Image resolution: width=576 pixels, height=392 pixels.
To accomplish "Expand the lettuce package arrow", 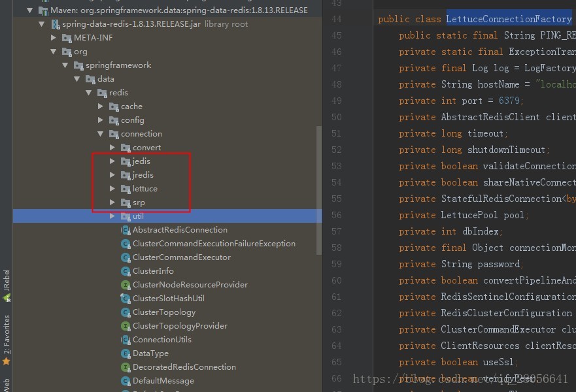I will pos(112,188).
